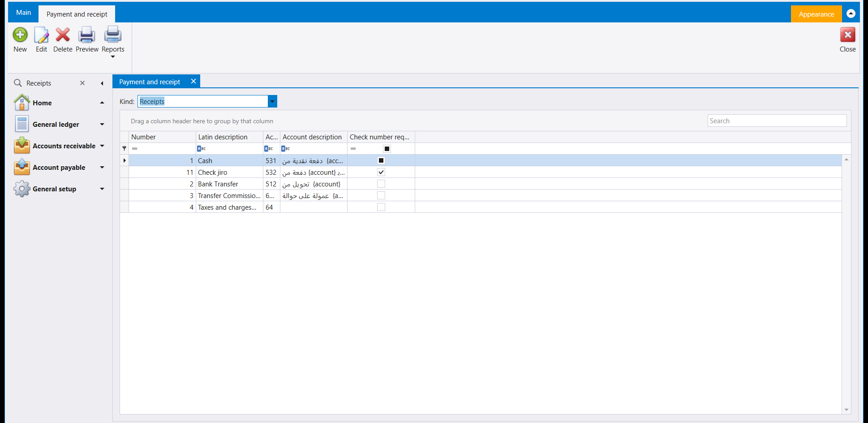Open Latin description filter operator icon
This screenshot has height=423, width=868.
(x=201, y=148)
